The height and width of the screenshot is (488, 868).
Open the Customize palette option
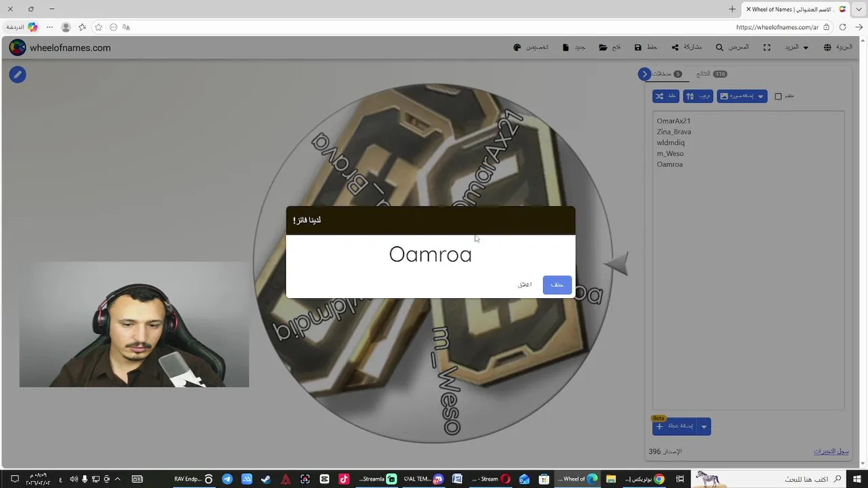[x=531, y=47]
